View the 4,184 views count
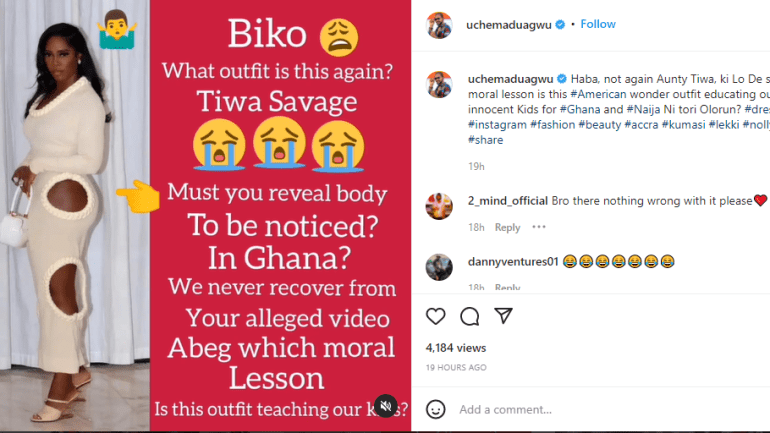This screenshot has width=770, height=433. click(x=456, y=348)
